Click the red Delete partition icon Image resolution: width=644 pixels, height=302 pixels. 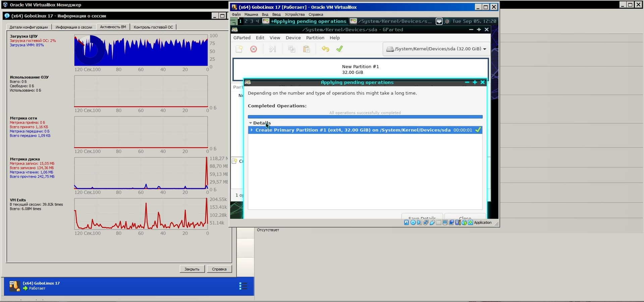click(254, 49)
